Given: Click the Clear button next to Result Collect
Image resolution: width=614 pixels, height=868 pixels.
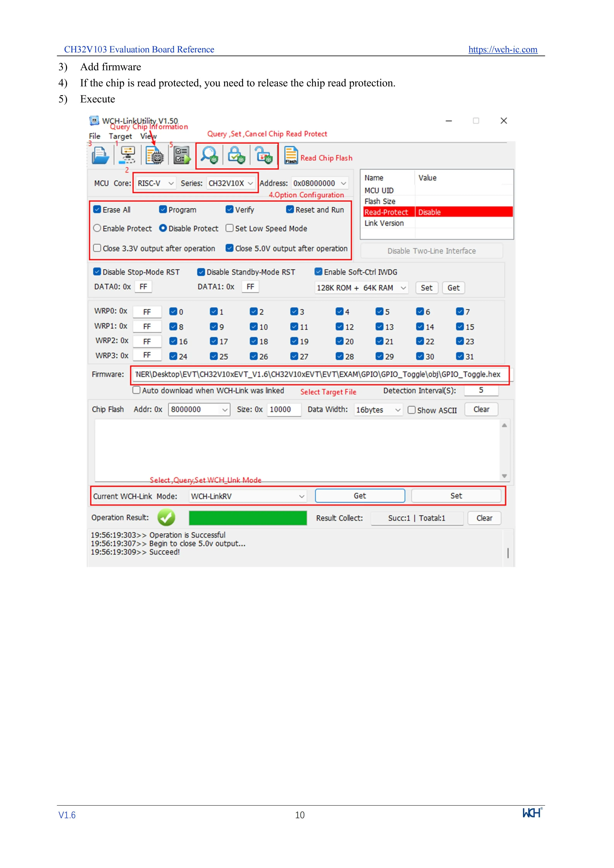Looking at the screenshot, I should coord(484,518).
